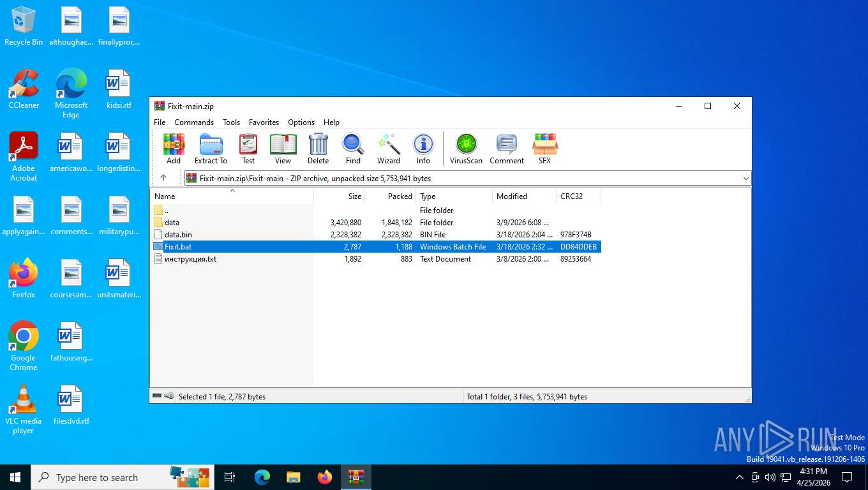Image resolution: width=868 pixels, height=490 pixels.
Task: Open Task View on the taskbar
Action: pyautogui.click(x=230, y=477)
